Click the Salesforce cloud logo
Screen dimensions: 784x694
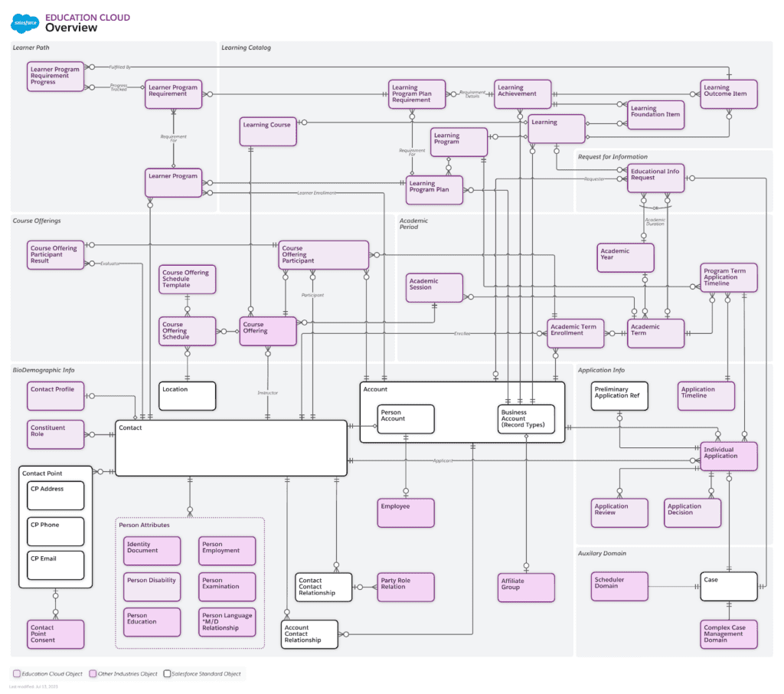24,24
